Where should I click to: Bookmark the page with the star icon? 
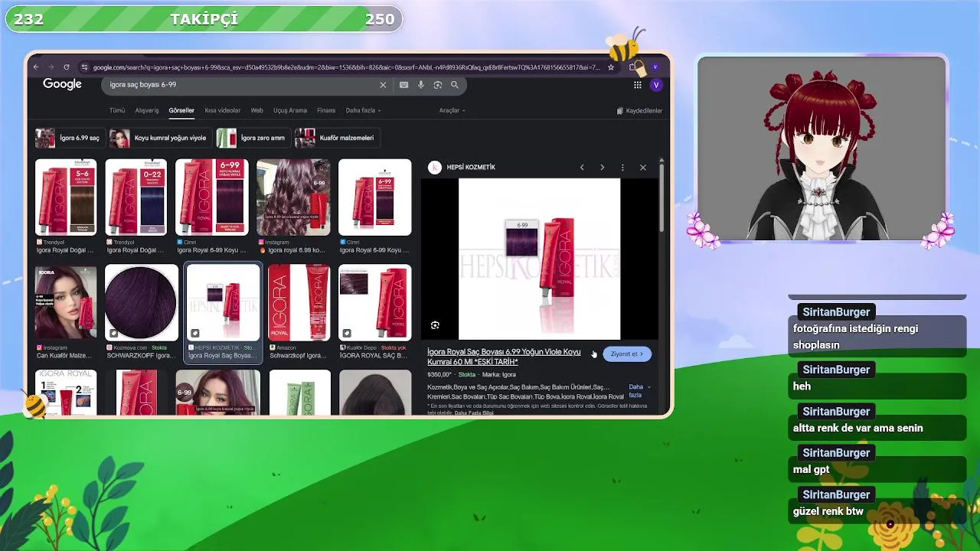610,67
